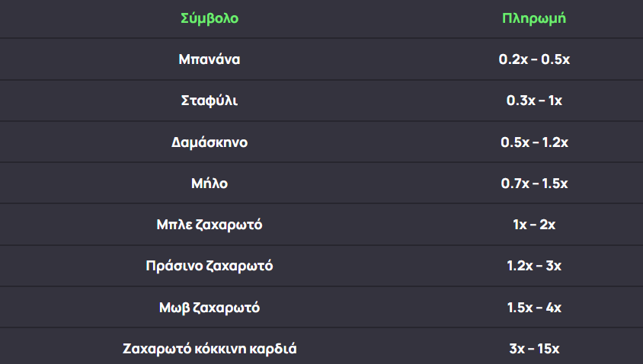This screenshot has height=364, width=643.
Task: Select the Ζαχαρωτό κόκκινη καρδιά symbol cell
Action: [x=210, y=349]
